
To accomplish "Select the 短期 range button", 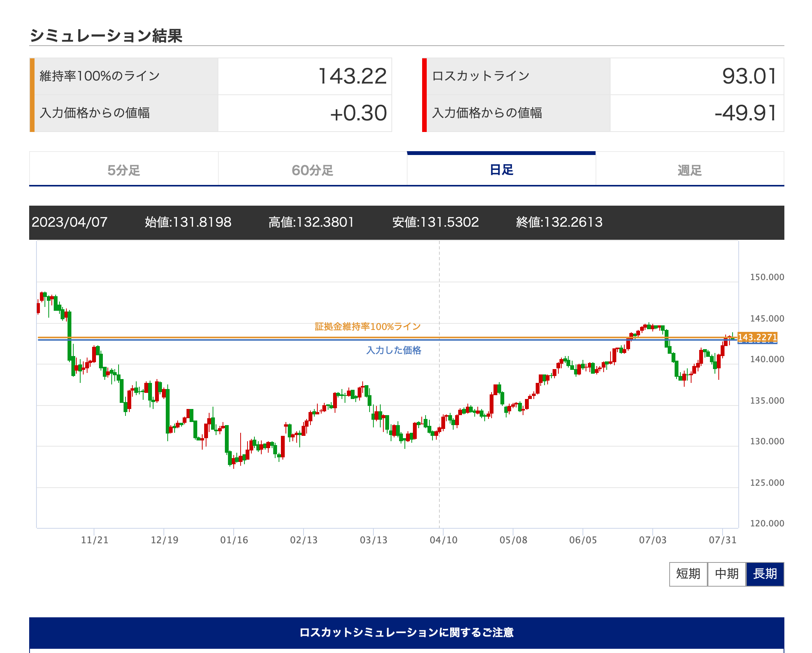I will click(x=688, y=574).
